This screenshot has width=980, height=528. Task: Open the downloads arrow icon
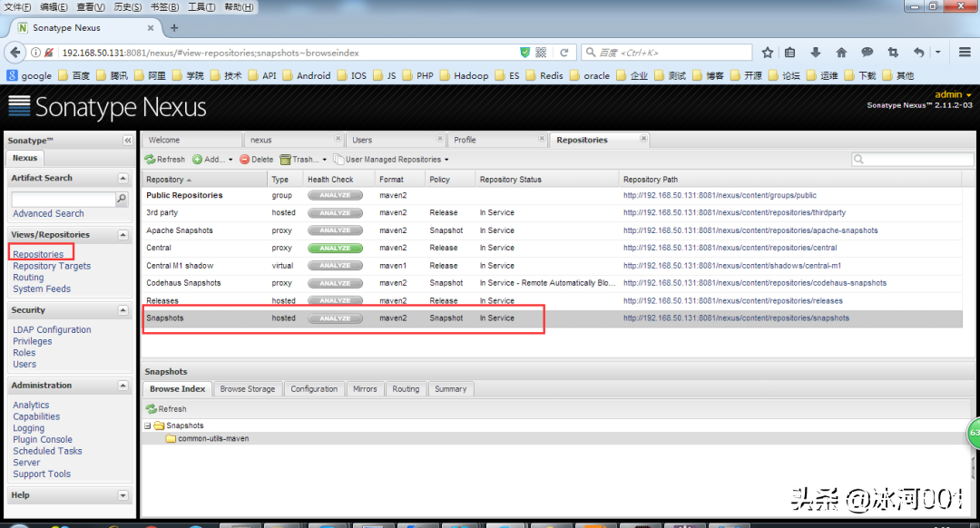click(816, 53)
